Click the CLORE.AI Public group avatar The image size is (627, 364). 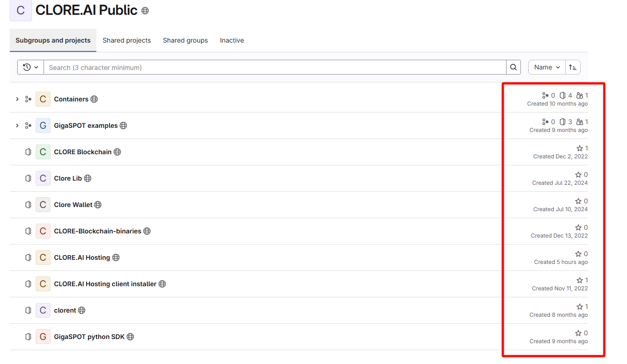(21, 10)
